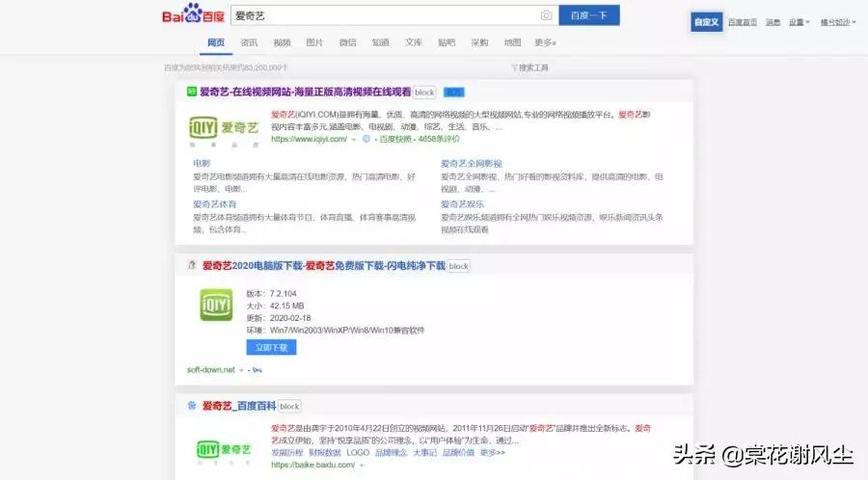
Task: Expand 更多» search categories
Action: coord(545,42)
